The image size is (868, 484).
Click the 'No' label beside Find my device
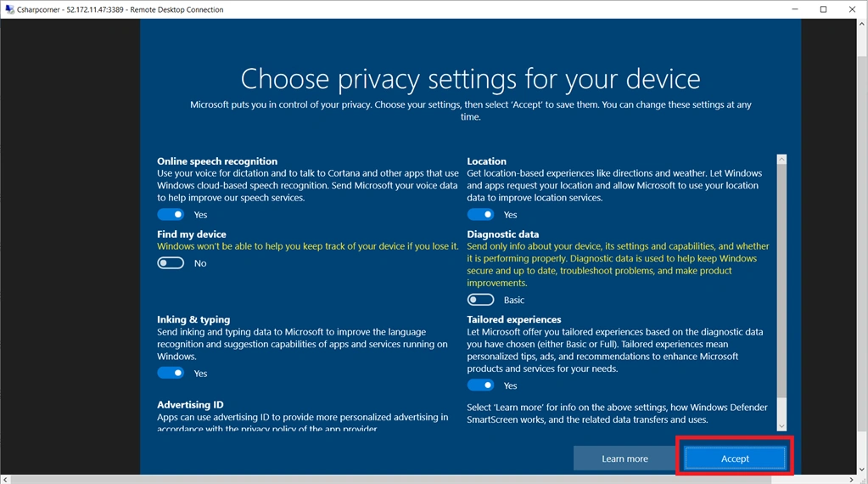click(x=200, y=263)
